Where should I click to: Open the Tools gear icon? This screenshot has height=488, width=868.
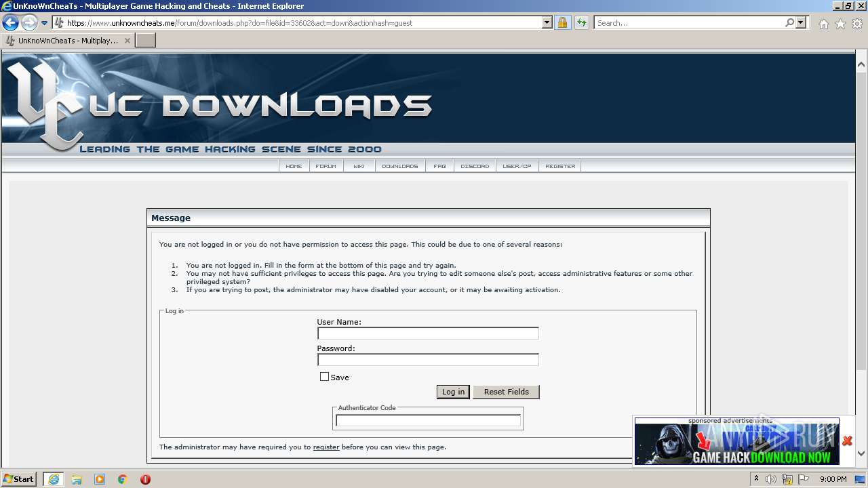point(857,24)
